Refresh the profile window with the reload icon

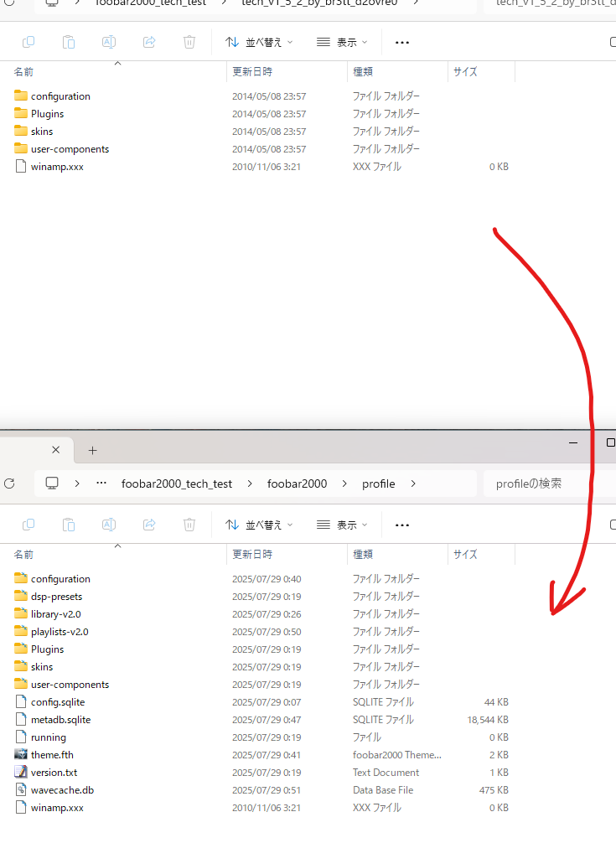click(9, 484)
